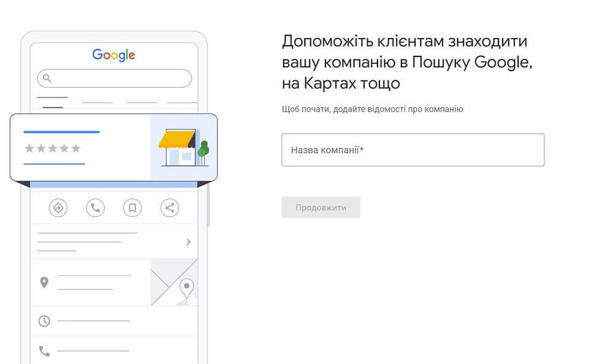Click the Share icon
Screen dimensions: 613x364
pyautogui.click(x=169, y=208)
